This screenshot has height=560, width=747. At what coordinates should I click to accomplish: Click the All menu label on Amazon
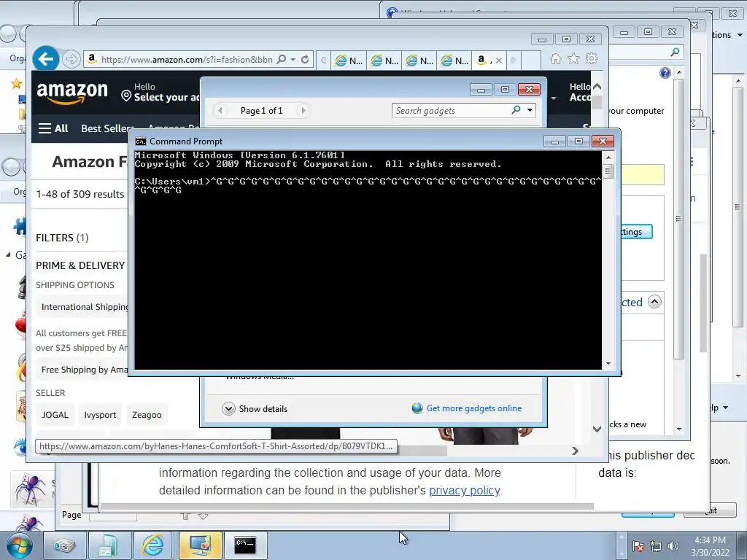(61, 128)
